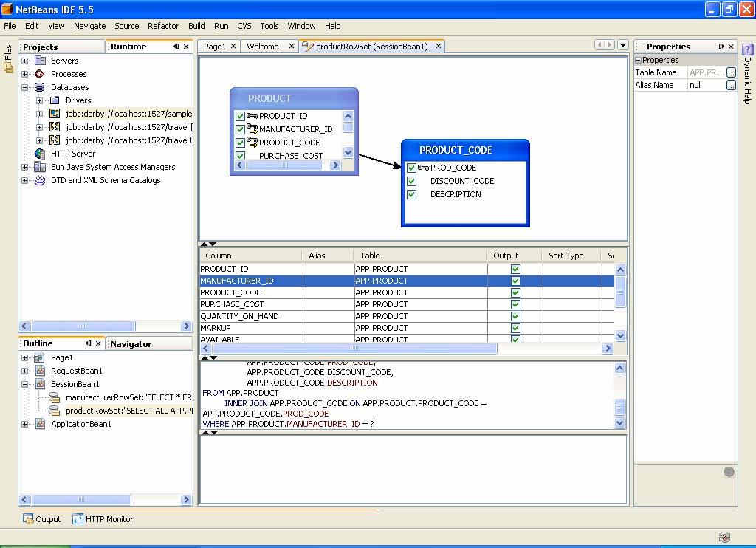
Task: Switch to the Welcome tab
Action: (263, 47)
